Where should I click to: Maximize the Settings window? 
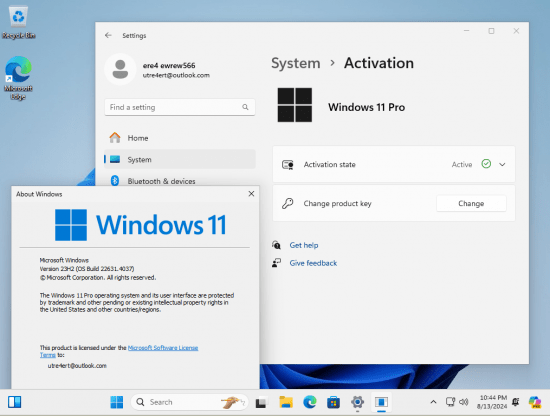pyautogui.click(x=491, y=31)
